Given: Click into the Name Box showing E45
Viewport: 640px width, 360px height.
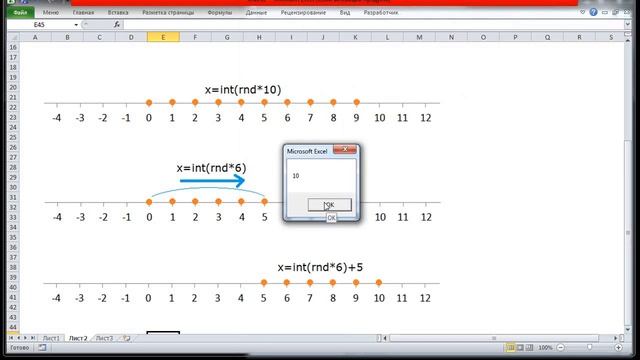Looking at the screenshot, I should pyautogui.click(x=40, y=25).
